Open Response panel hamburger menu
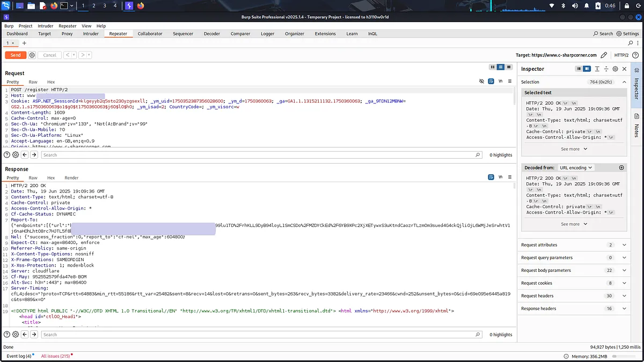This screenshot has width=644, height=362. click(510, 177)
